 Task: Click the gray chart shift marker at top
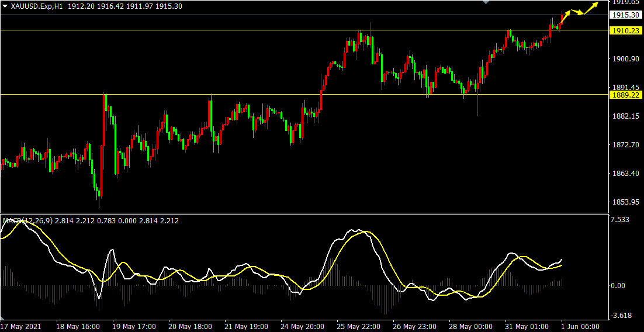click(x=484, y=2)
